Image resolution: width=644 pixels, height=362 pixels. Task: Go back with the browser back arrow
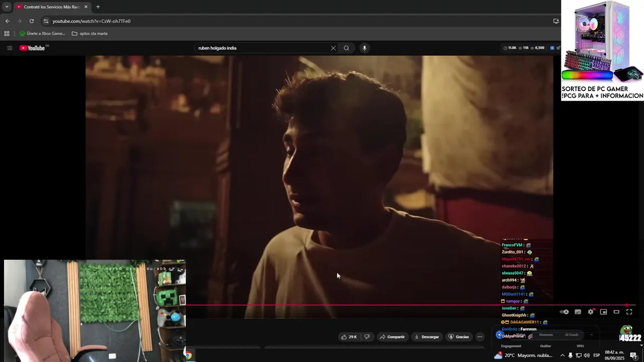pyautogui.click(x=7, y=21)
